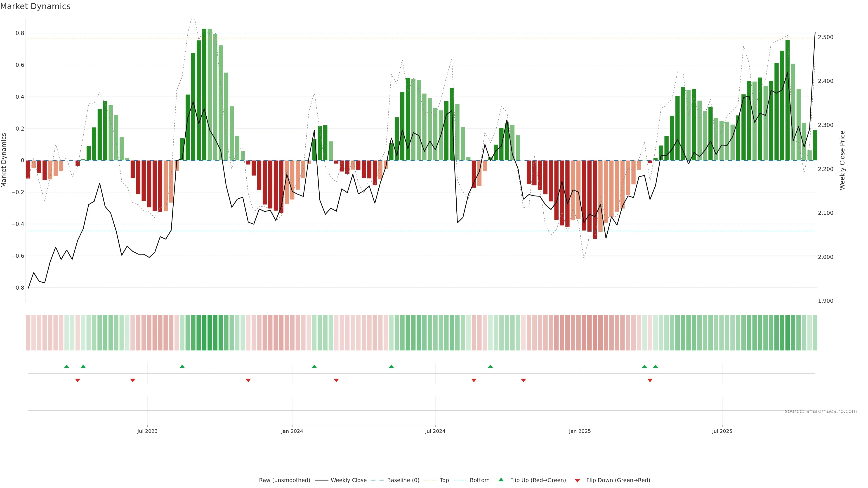
Task: Click the 2,500 price axis tick label
Action: point(826,37)
